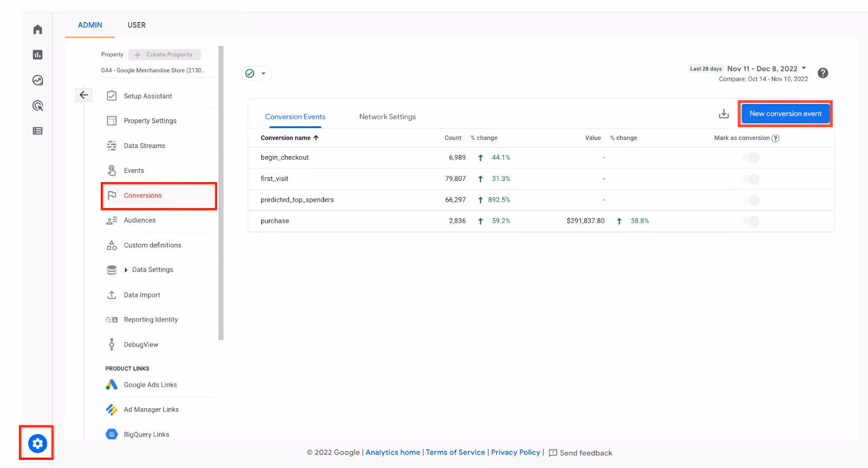Click the Setup Assistant checkmark icon
The image size is (868, 468).
[112, 96]
